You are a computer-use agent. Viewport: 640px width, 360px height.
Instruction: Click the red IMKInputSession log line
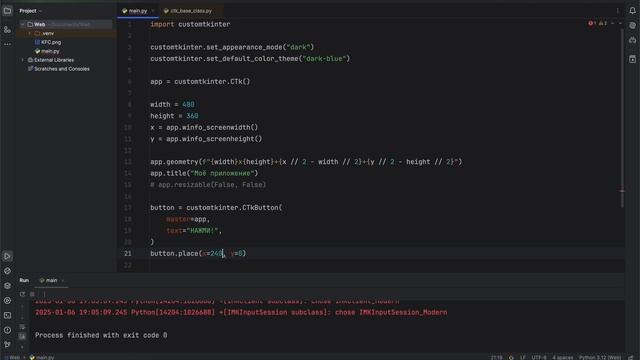click(x=241, y=313)
